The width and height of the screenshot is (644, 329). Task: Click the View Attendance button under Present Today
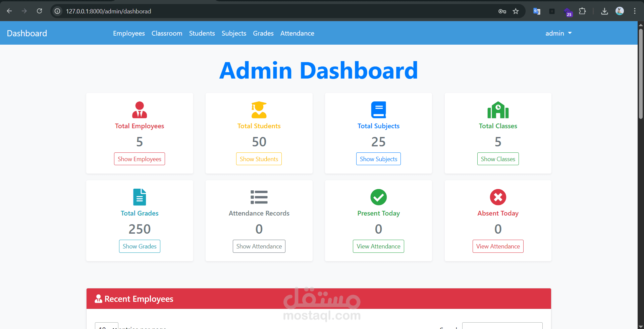pos(378,246)
